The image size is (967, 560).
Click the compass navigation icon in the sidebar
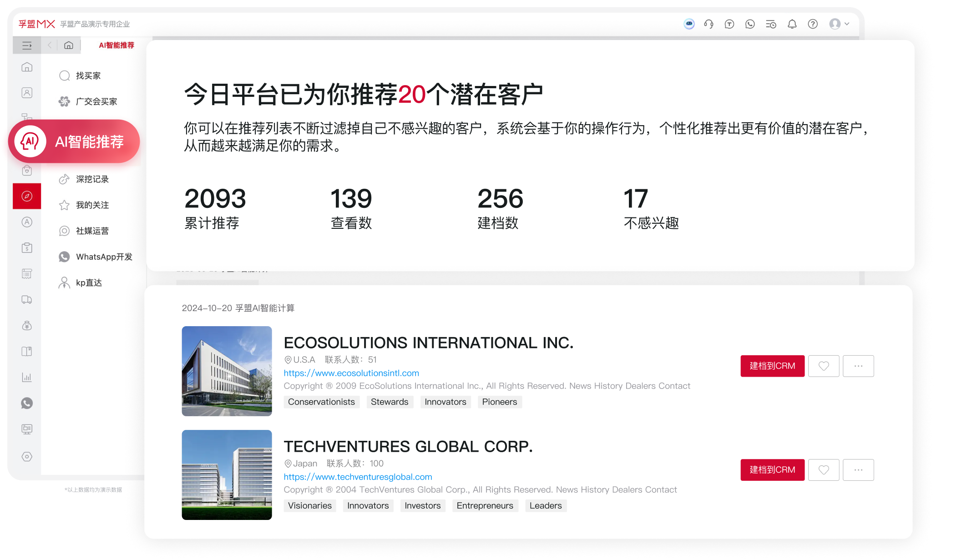pos(27,196)
